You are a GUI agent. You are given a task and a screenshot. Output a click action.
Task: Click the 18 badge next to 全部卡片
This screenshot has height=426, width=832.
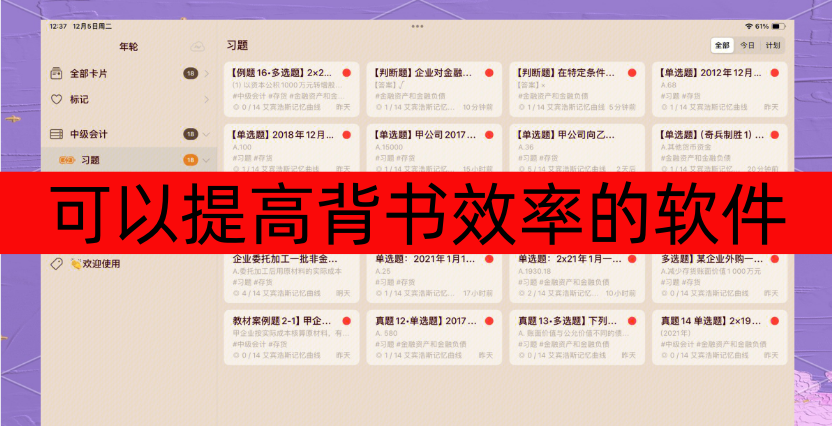pos(190,74)
